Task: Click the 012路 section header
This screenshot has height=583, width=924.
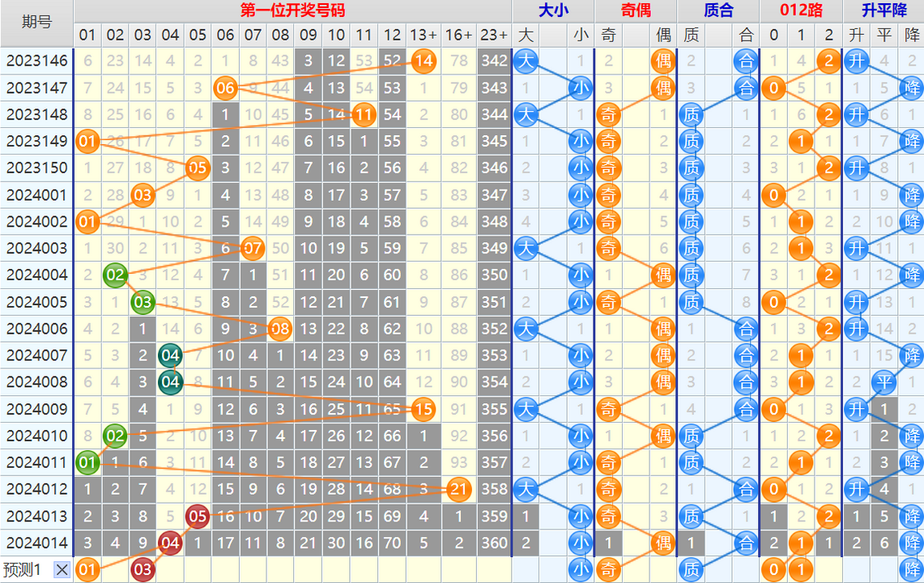Action: (x=801, y=11)
